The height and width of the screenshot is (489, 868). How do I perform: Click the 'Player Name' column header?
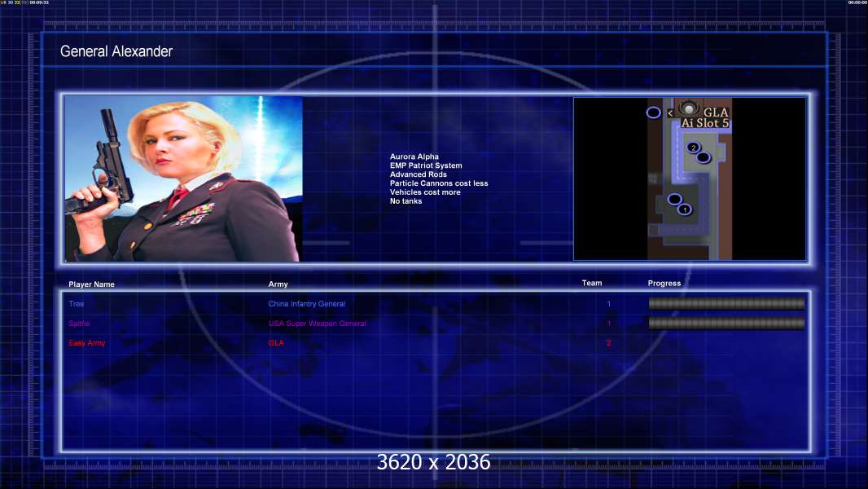click(91, 284)
